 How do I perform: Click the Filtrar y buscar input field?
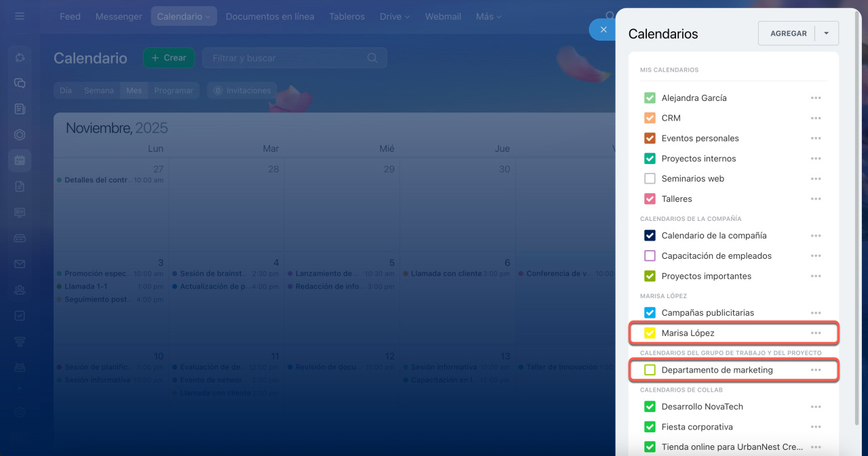[285, 58]
